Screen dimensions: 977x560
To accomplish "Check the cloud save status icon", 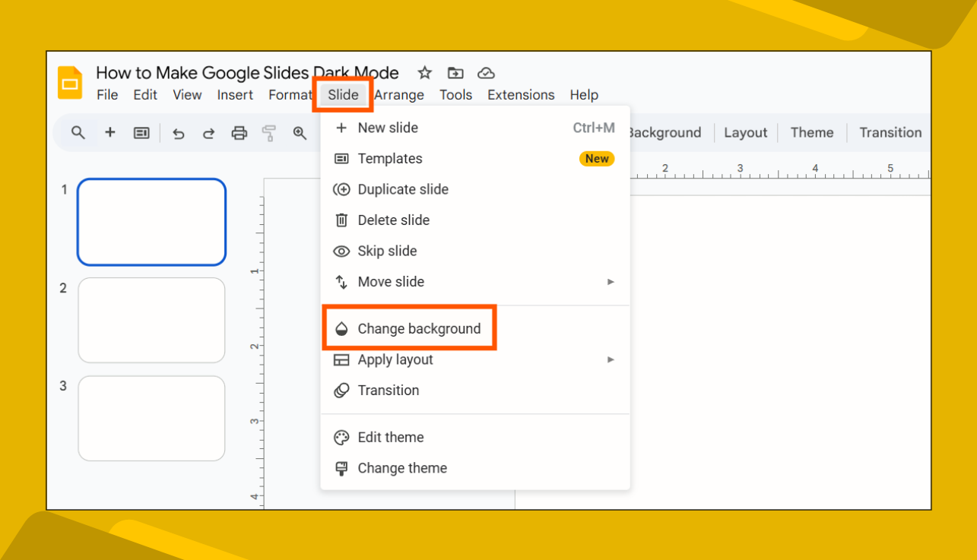I will [486, 73].
